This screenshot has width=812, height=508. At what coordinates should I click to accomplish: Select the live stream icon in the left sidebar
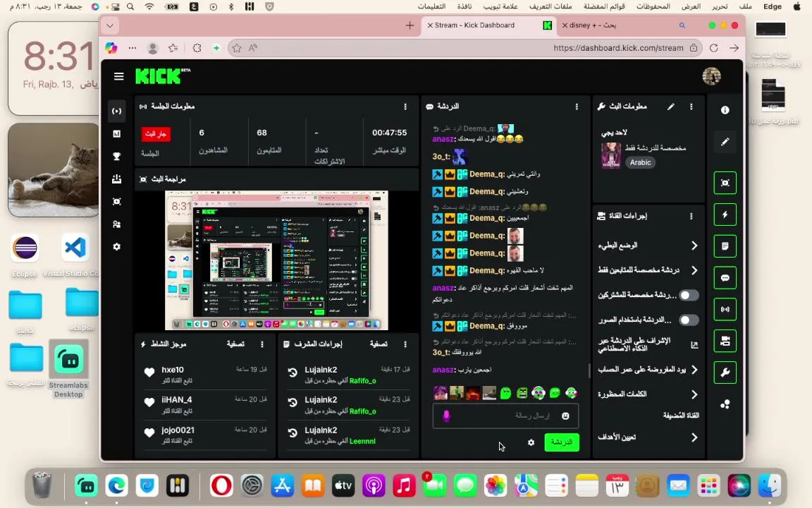coord(116,111)
